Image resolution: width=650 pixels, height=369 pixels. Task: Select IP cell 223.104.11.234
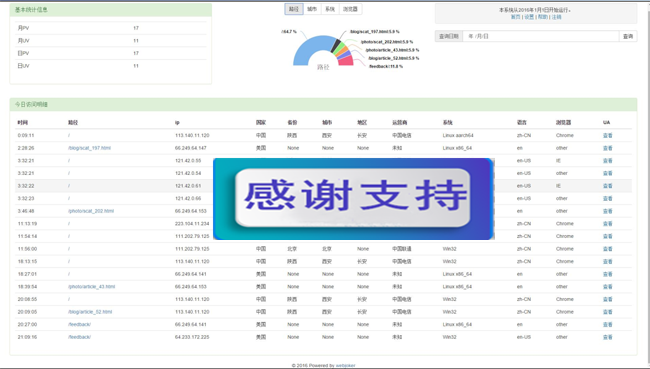(192, 223)
